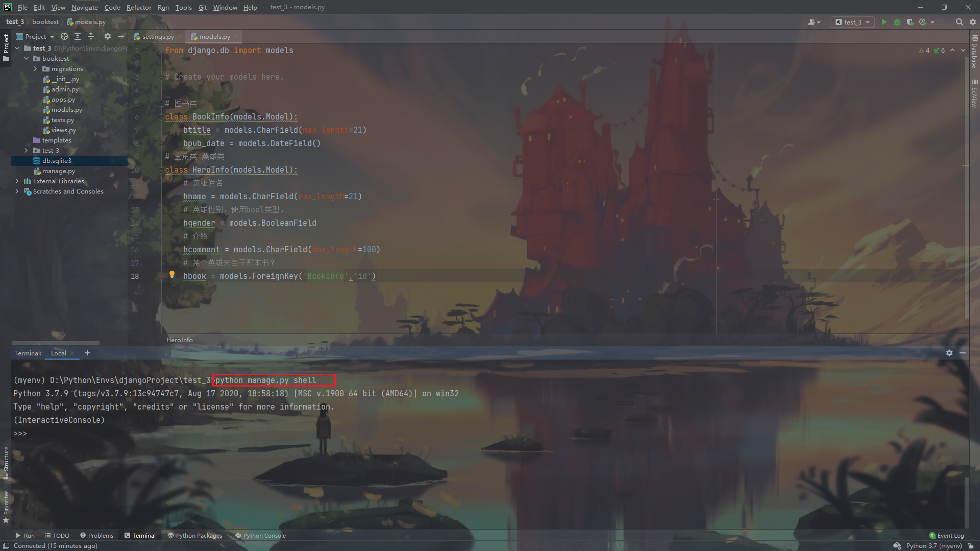This screenshot has height=551, width=980.
Task: Go to next highlighted error arrow
Action: click(963, 50)
